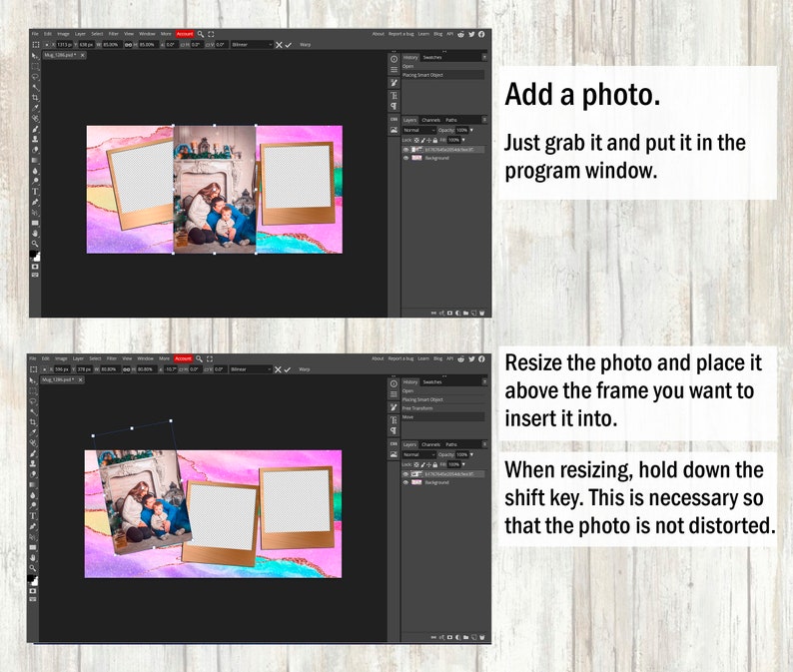Open Report a bug link in top screenshot

tap(401, 34)
